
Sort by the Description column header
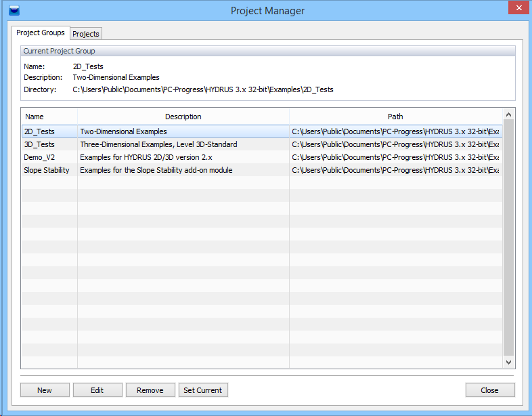[x=183, y=117]
